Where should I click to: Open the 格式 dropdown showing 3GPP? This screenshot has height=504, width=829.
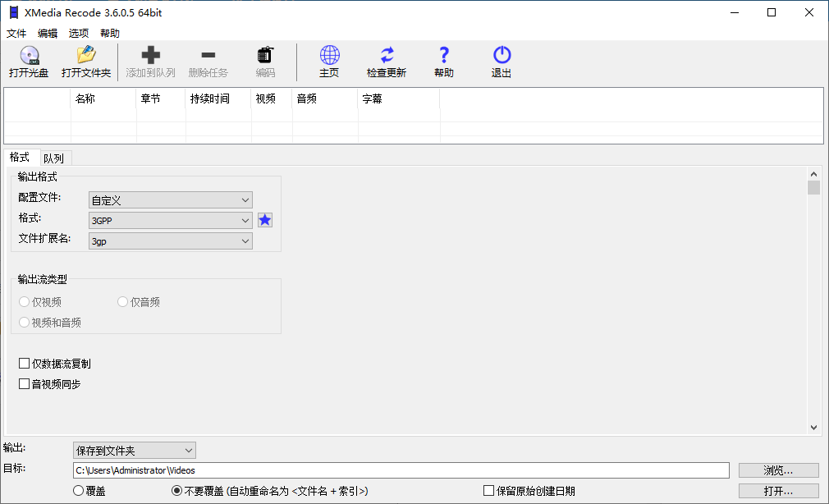[170, 221]
